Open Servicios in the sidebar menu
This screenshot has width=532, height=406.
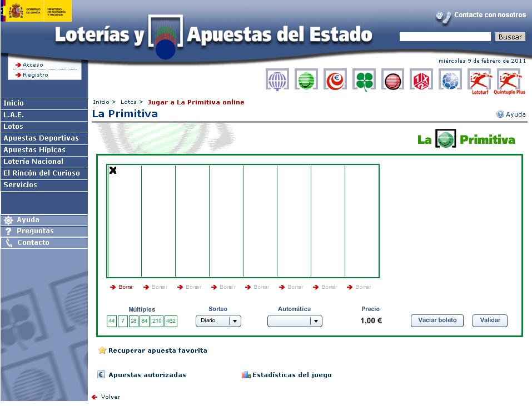[x=44, y=185]
